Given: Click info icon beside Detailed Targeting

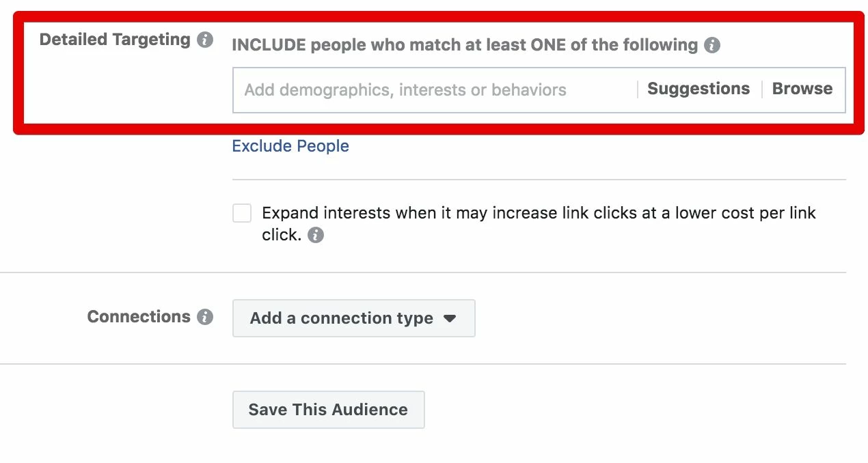Looking at the screenshot, I should click(x=205, y=40).
